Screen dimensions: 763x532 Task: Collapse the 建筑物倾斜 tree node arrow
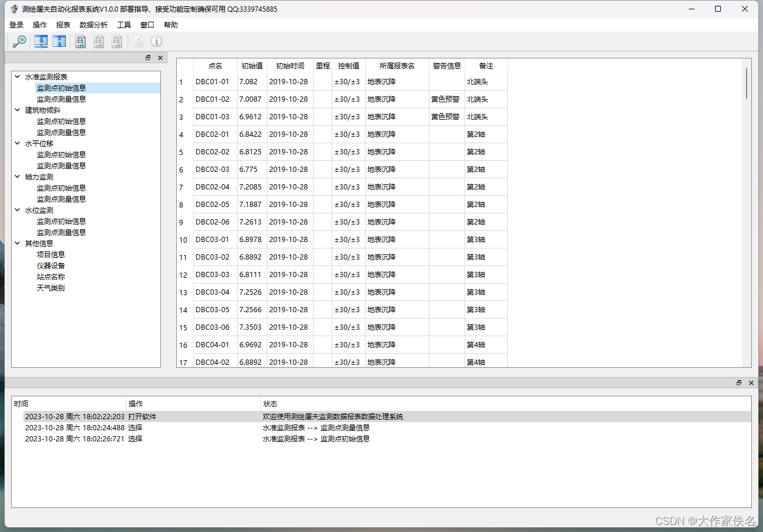coord(18,110)
